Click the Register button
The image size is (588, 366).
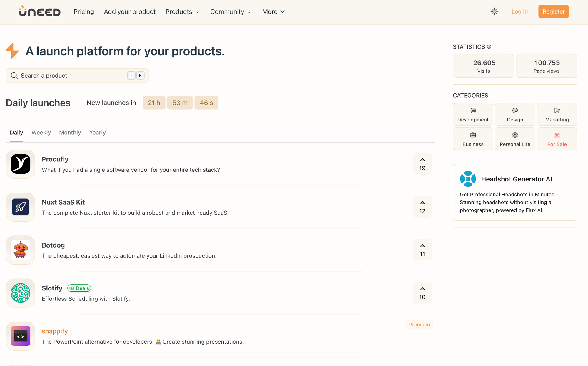554,11
